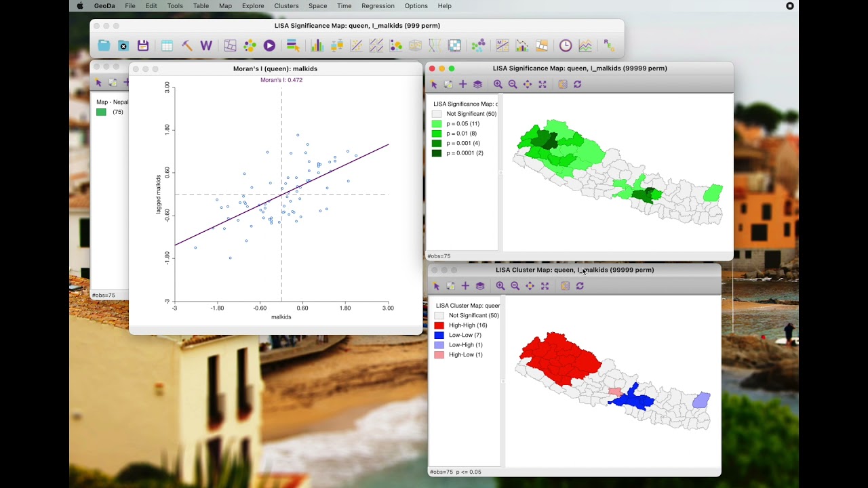
Task: Open the Moran scatter plot icon
Action: (x=502, y=45)
